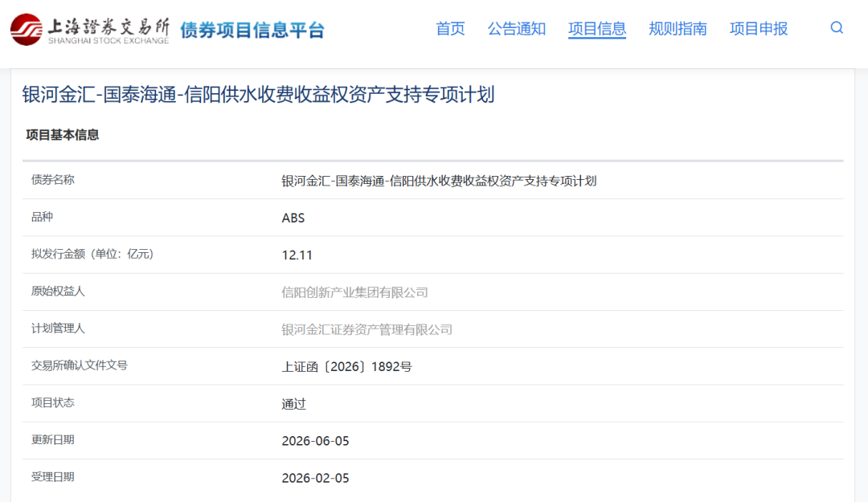Select the 12.11 issuance amount value
This screenshot has width=868, height=502.
[x=297, y=255]
